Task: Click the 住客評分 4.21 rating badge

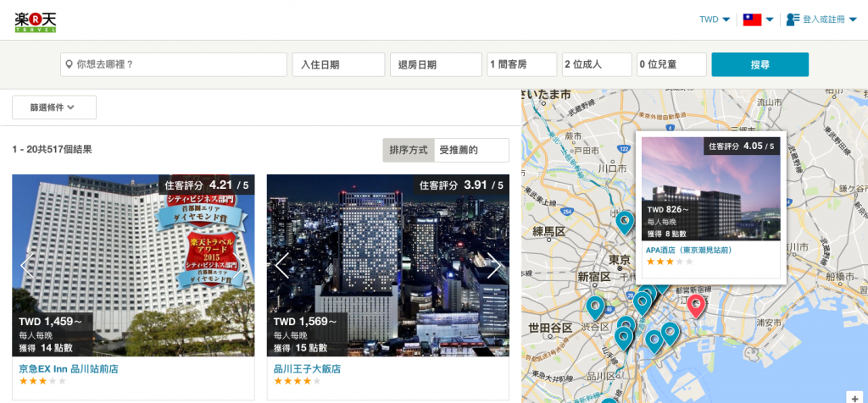Action: point(207,185)
